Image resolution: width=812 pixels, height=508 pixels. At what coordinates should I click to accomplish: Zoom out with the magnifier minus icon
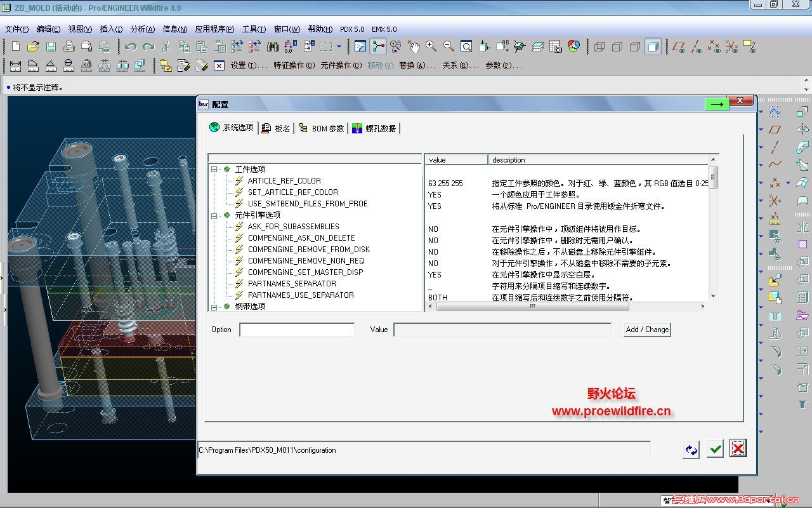pos(449,46)
